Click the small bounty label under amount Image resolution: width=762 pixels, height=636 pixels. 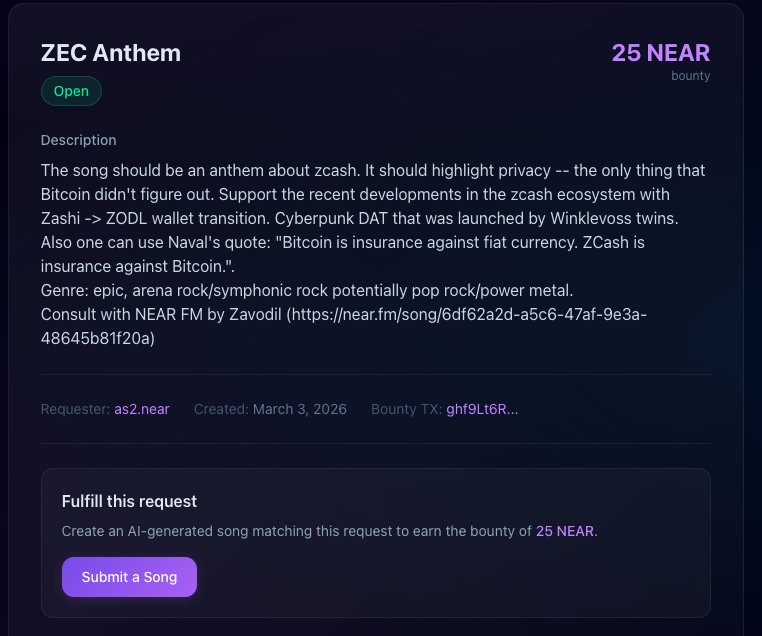(x=690, y=76)
